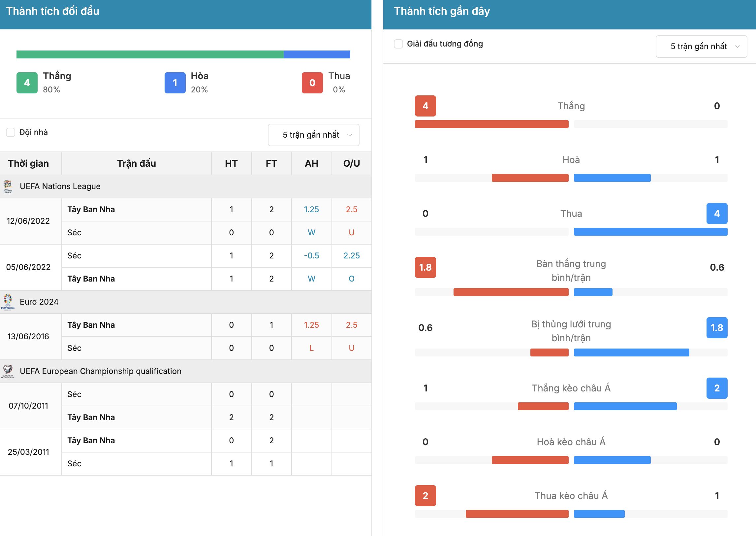Image resolution: width=756 pixels, height=536 pixels.
Task: Click the 05/06/2022 match date
Action: coord(28,267)
